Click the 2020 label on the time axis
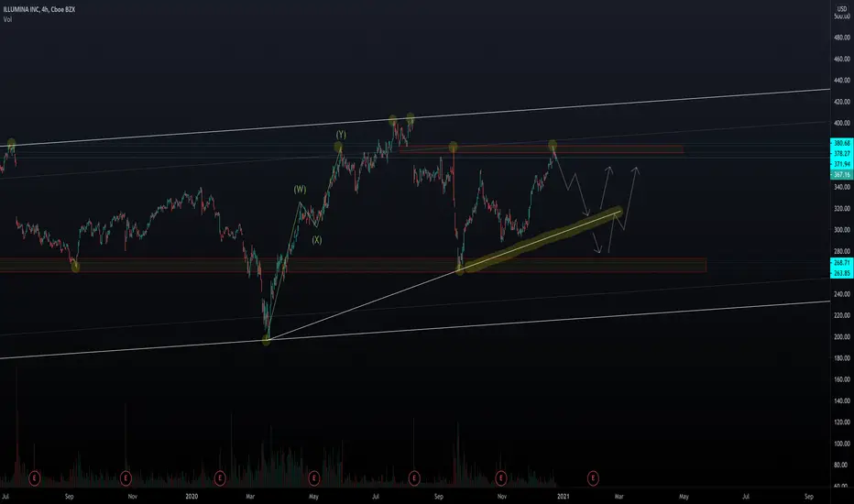Screen dimensions: 854x504 (x=192, y=497)
